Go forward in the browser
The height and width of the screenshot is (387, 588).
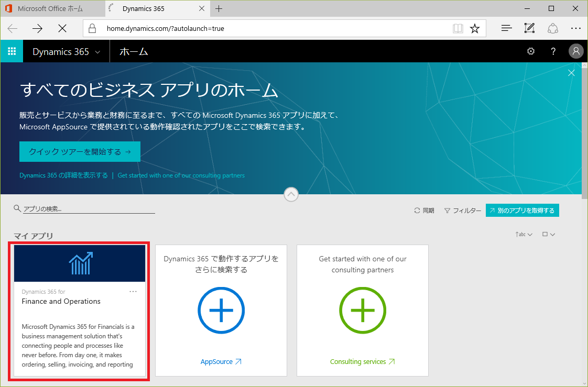tap(37, 28)
